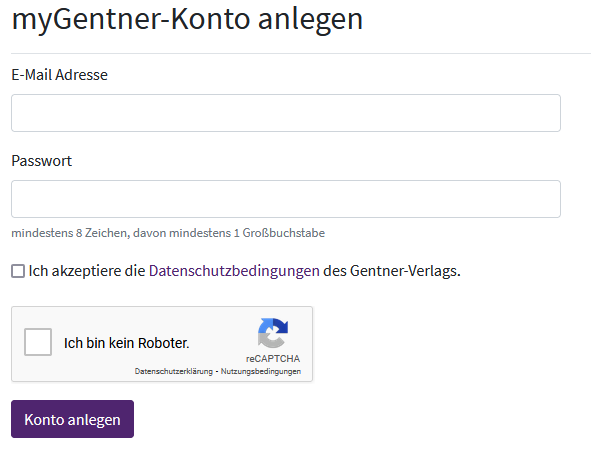This screenshot has width=591, height=464.
Task: Open reCAPTCHA Nutzungsbedingungen link
Action: pos(260,371)
